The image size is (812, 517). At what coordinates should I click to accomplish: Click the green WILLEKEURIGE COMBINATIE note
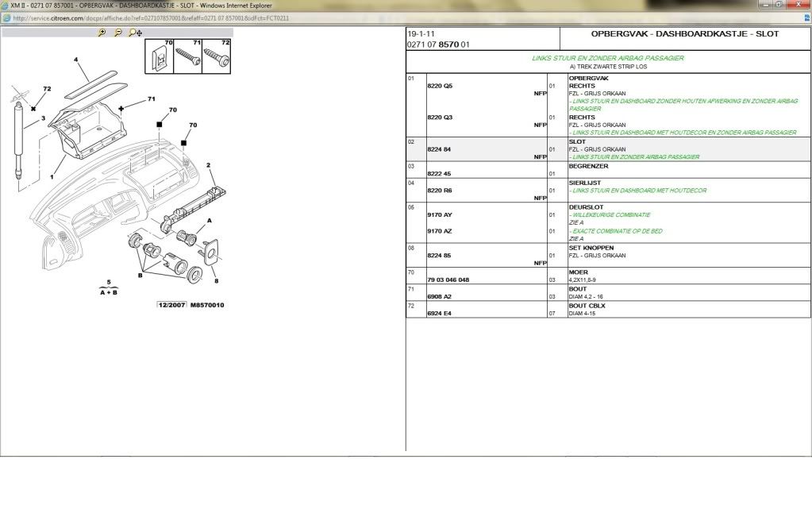[610, 215]
